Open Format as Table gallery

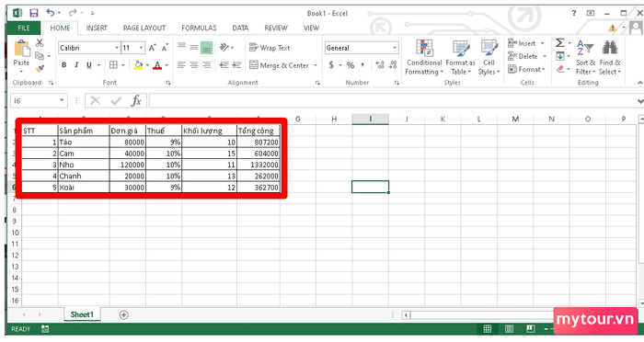[x=460, y=58]
